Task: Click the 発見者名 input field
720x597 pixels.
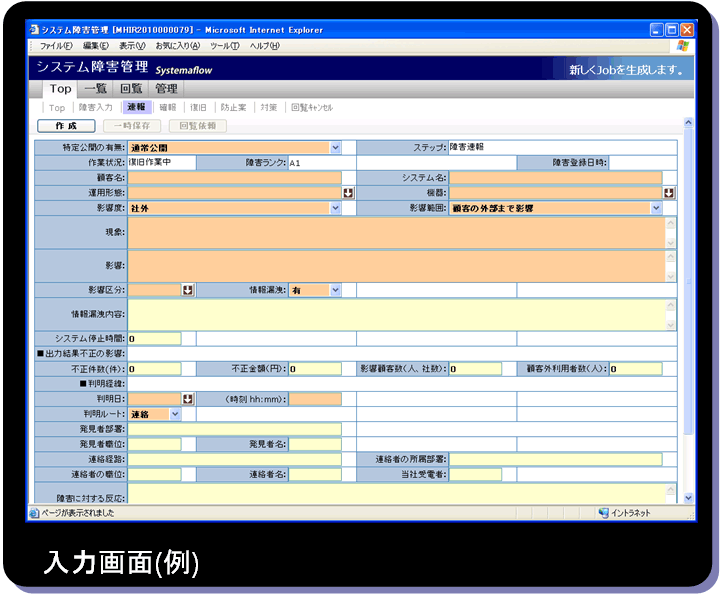Action: [315, 444]
